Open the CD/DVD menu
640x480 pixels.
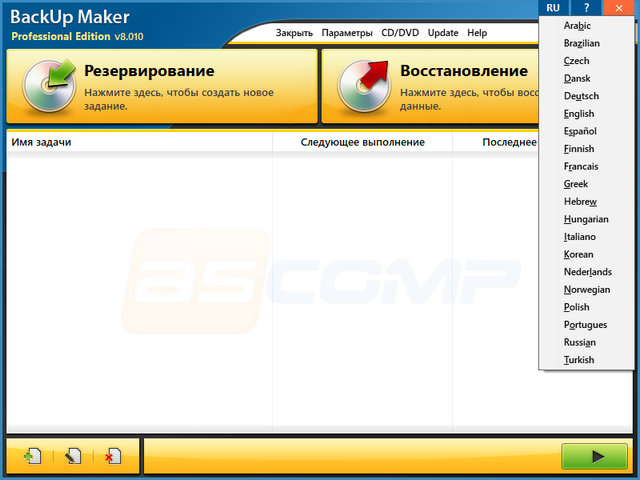[x=400, y=33]
